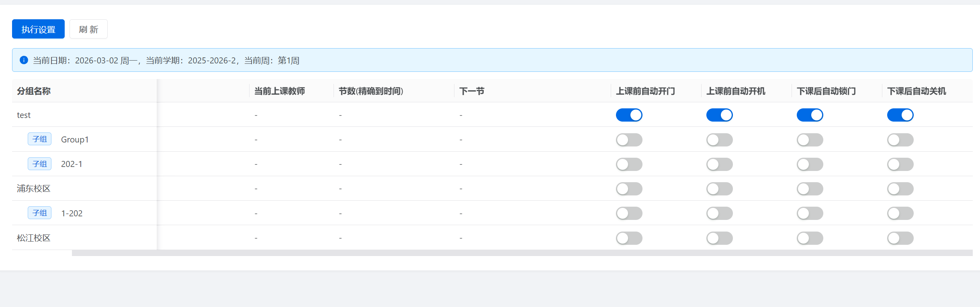Disable 上课前自动开机 for test group
980x307 pixels.
[x=719, y=115]
